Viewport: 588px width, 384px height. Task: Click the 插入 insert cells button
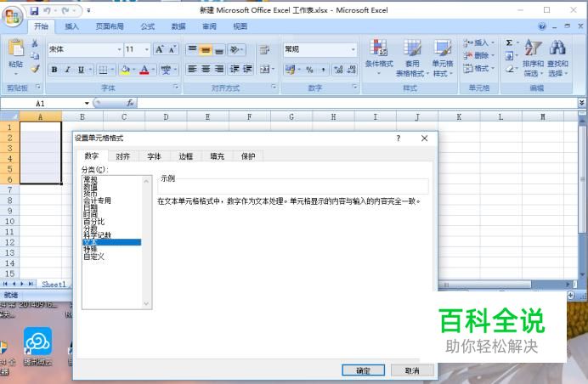478,42
